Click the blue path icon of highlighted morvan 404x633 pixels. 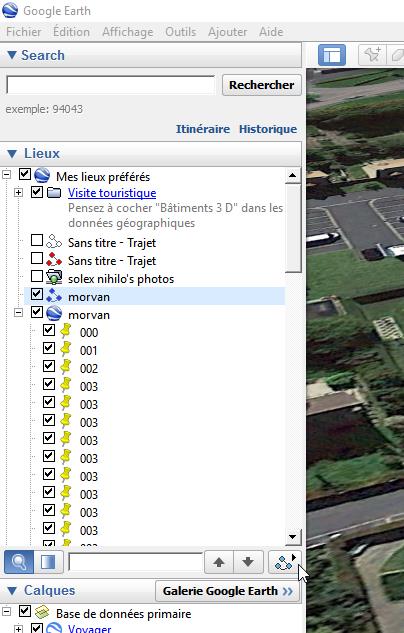54,296
